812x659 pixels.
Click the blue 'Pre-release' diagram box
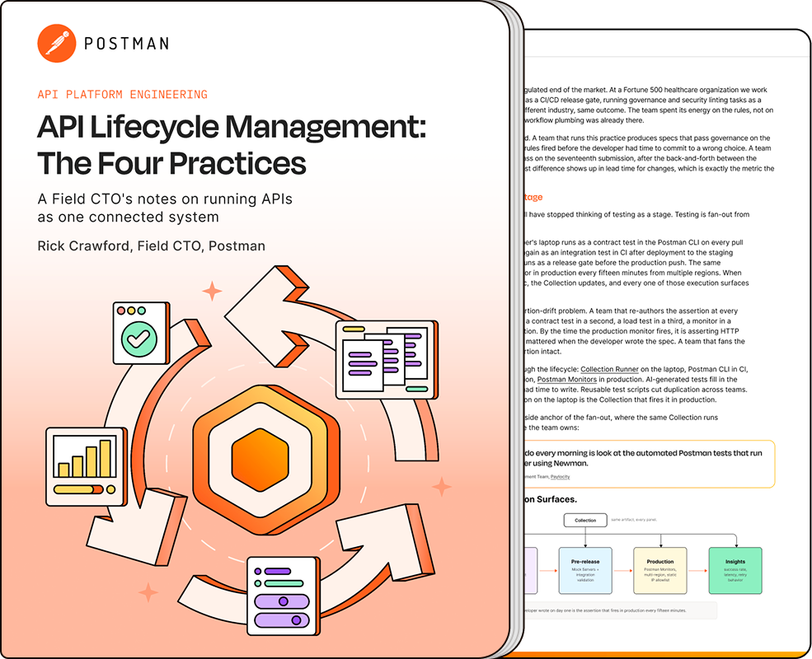coord(585,571)
